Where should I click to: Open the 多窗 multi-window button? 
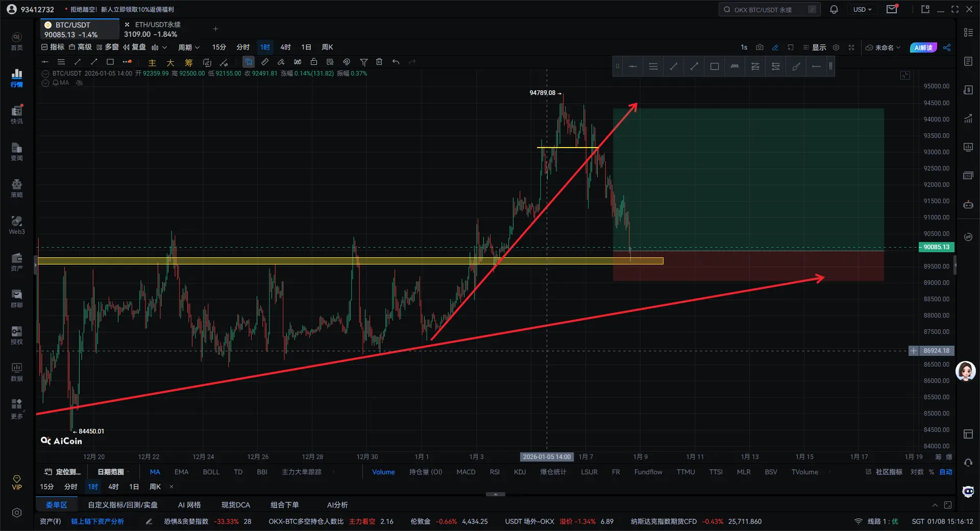107,47
